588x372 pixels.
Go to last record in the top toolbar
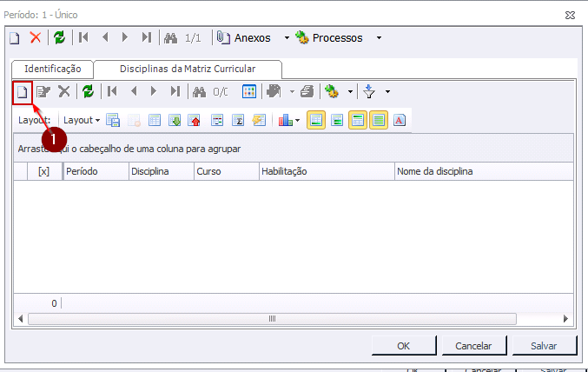coord(147,37)
